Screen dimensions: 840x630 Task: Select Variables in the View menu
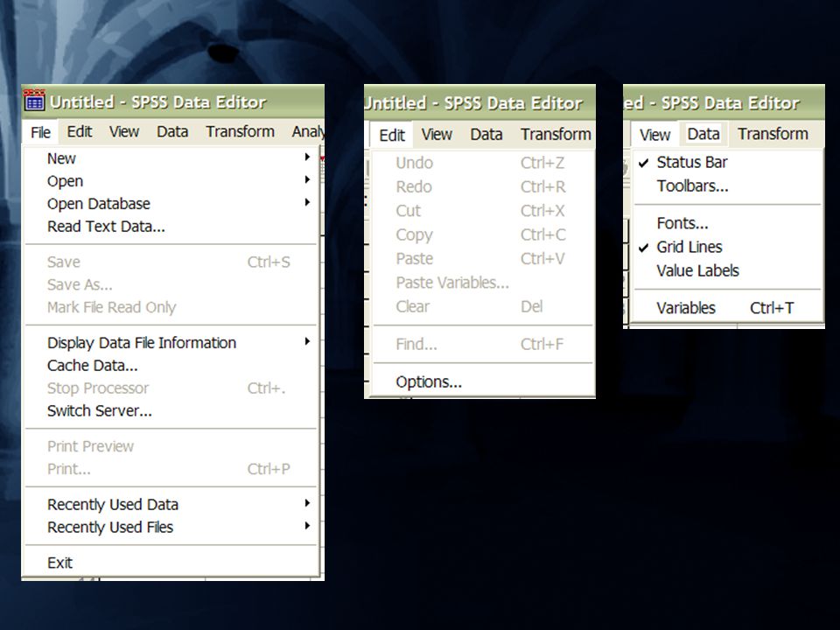click(x=727, y=308)
